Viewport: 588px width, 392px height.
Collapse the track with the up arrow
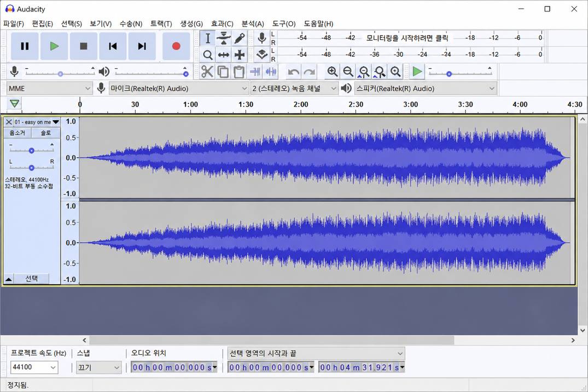pyautogui.click(x=9, y=279)
